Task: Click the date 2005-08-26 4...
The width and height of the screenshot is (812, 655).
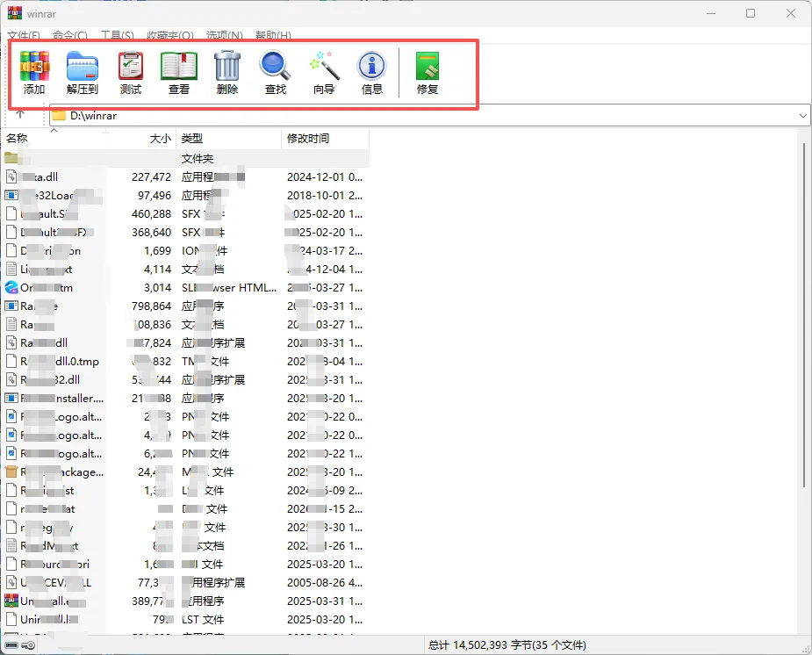Action: [x=325, y=582]
